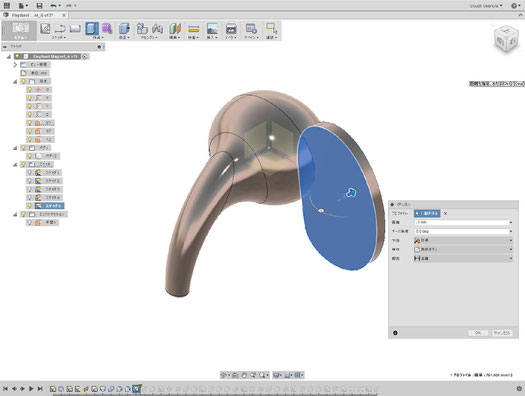Click the Help icon at top right
Viewport: 525px width, 396px height.
[514, 5]
